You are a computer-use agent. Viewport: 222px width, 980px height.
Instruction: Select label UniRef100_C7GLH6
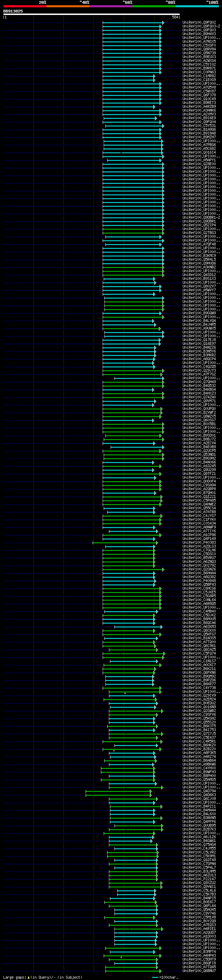click(x=199, y=550)
